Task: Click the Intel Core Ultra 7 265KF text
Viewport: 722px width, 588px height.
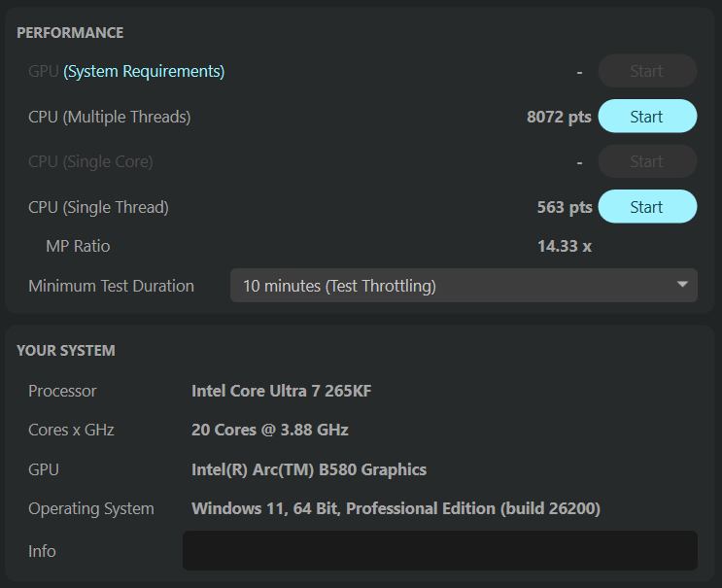Action: [x=282, y=391]
